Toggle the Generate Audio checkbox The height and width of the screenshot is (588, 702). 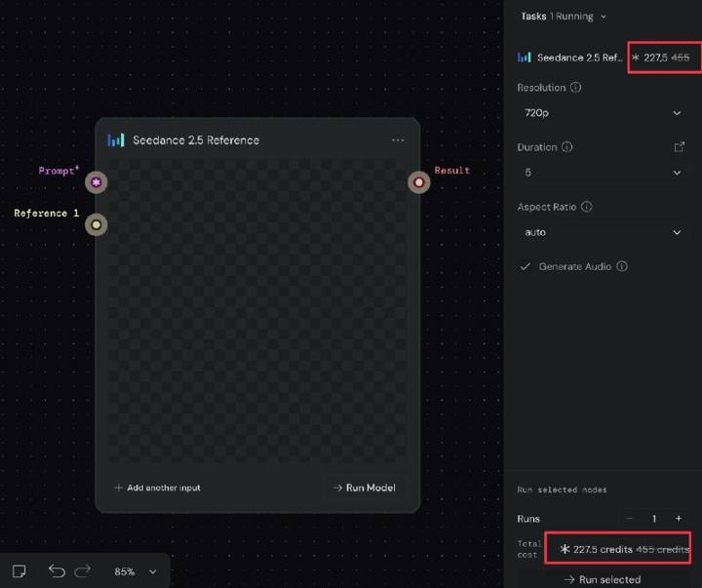(x=526, y=267)
